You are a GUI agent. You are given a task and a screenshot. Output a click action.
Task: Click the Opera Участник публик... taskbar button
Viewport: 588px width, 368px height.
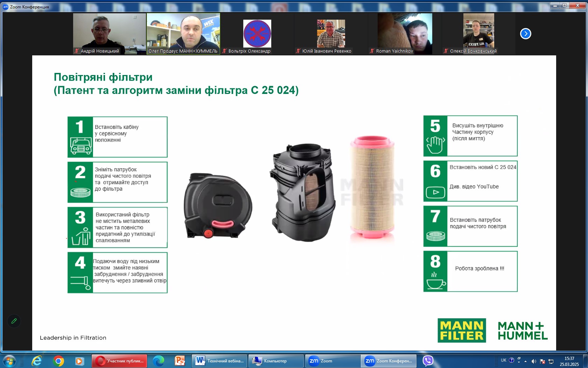point(119,361)
